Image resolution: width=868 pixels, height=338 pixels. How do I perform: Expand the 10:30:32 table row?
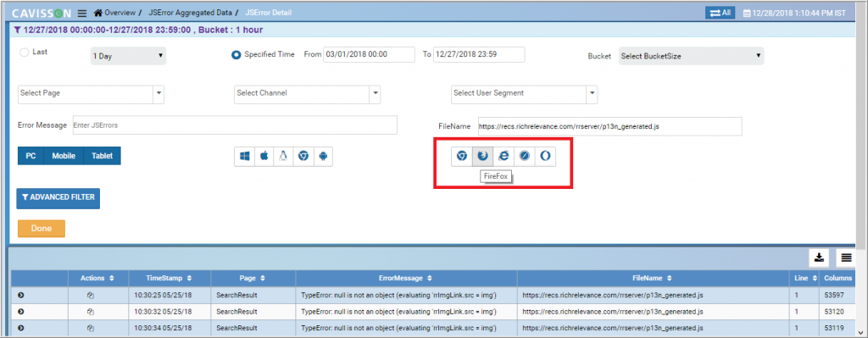point(21,312)
